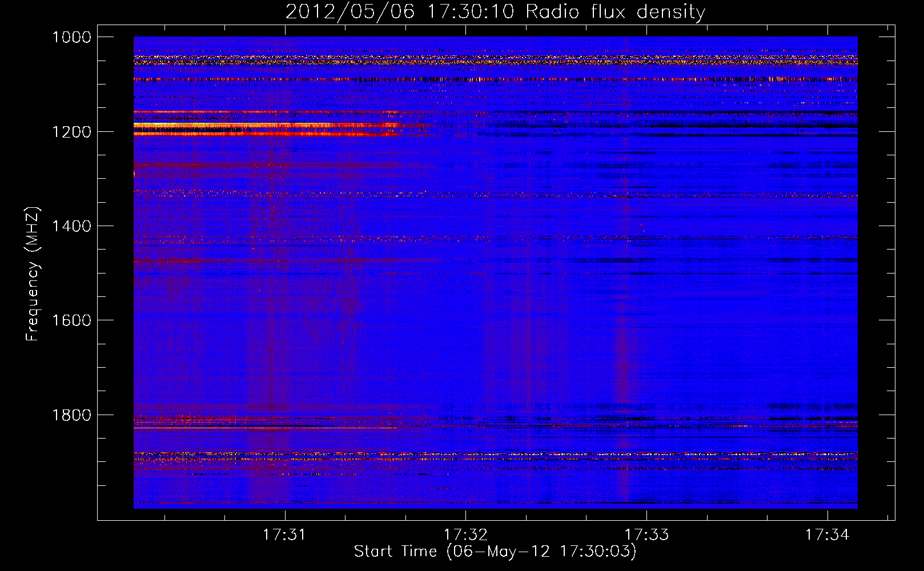Click the 'Start Time (06-May-12 17:30:03)' label
The width and height of the screenshot is (924, 571).
coord(495,552)
